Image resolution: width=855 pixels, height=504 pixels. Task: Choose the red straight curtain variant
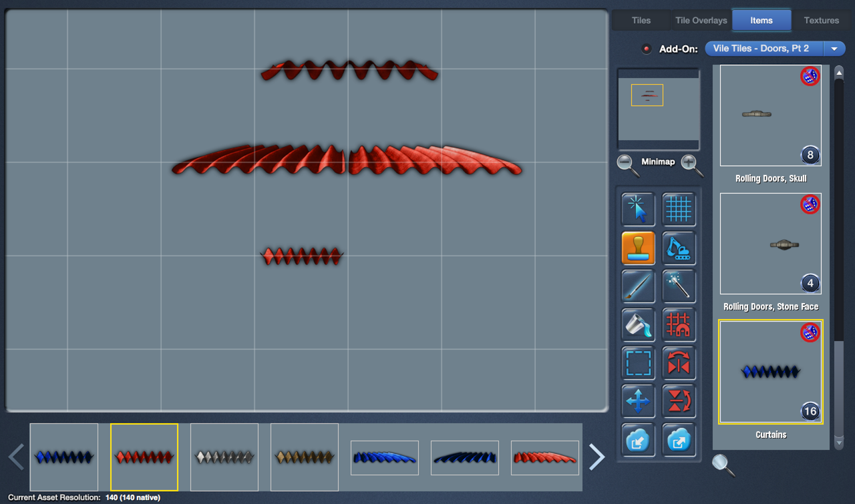(x=144, y=457)
